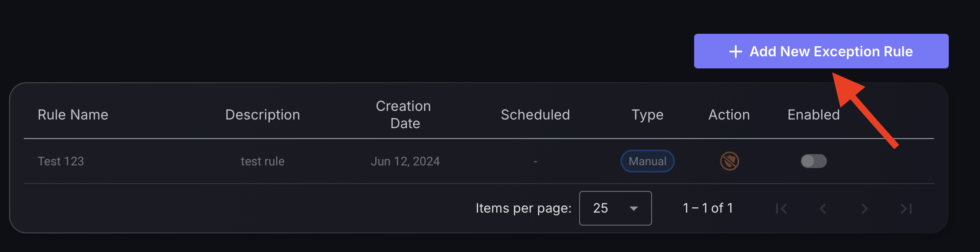Click the plus icon on Add button
Viewport: 980px width, 252px height.
coord(736,52)
